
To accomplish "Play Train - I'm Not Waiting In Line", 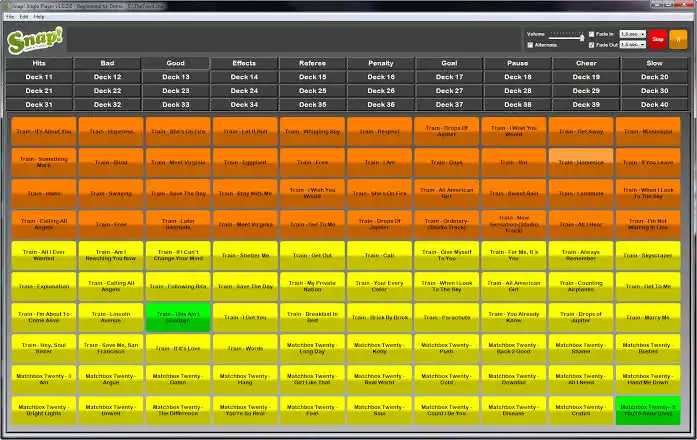I will point(648,224).
